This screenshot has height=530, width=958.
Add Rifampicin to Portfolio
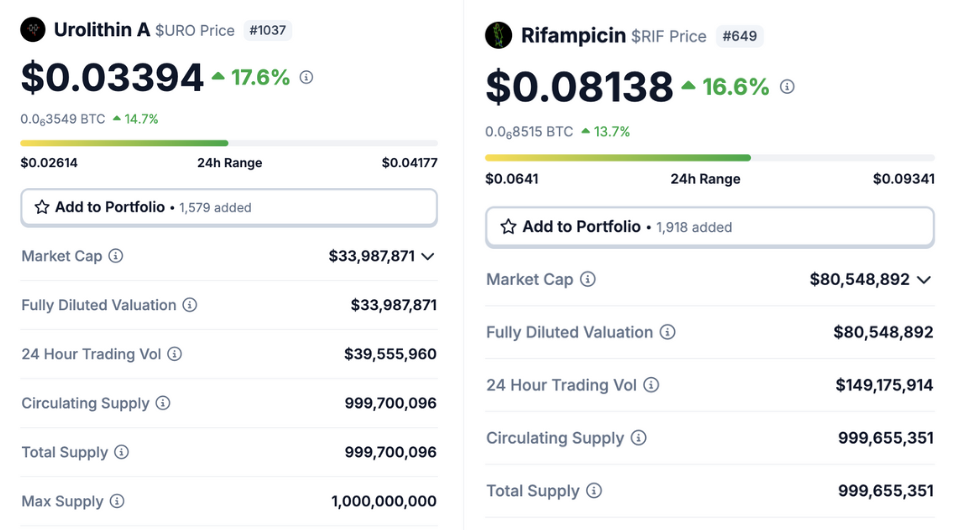709,227
